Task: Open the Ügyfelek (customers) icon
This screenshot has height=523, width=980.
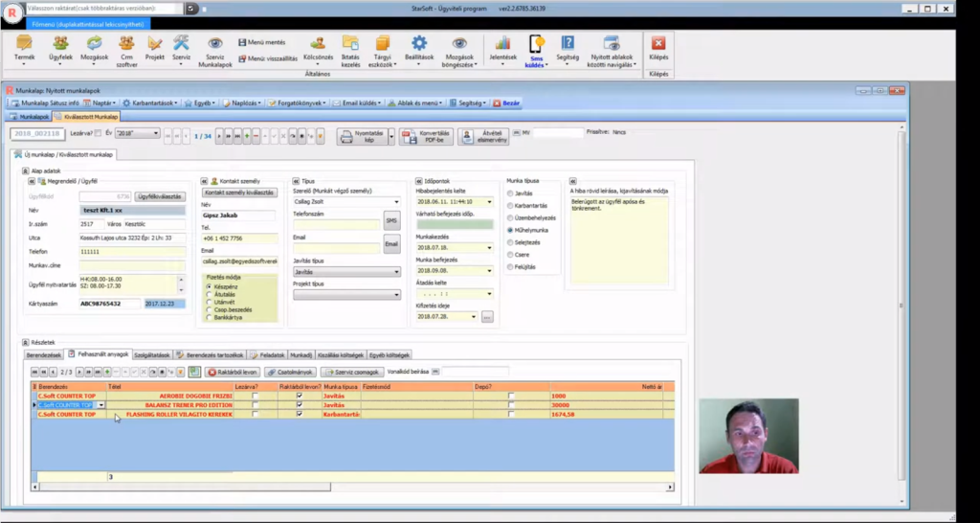Action: click(60, 43)
